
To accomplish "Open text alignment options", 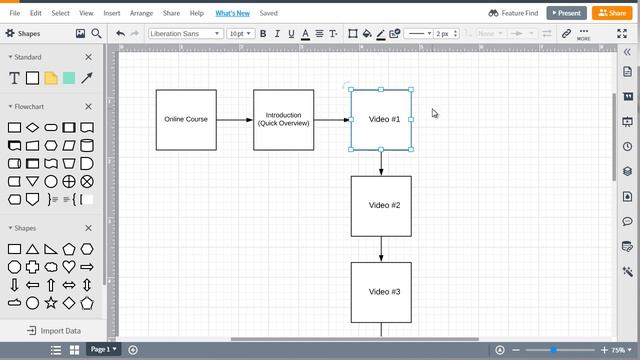I will tap(319, 33).
